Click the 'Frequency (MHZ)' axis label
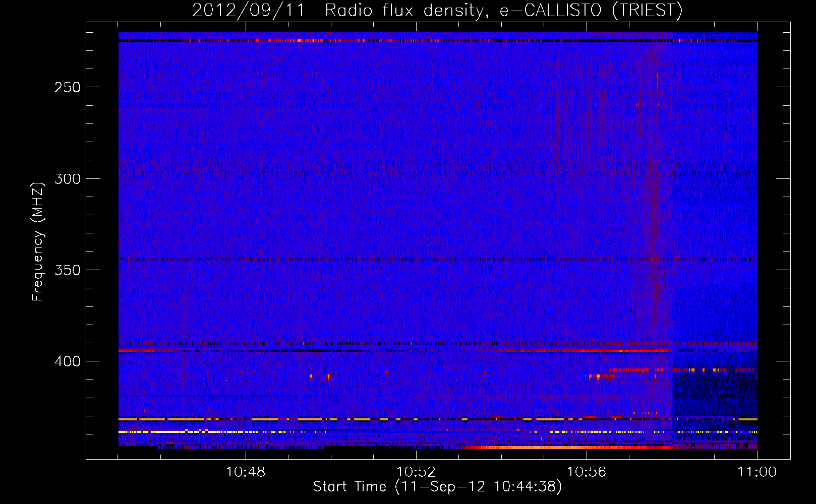This screenshot has height=504, width=816. click(x=38, y=241)
